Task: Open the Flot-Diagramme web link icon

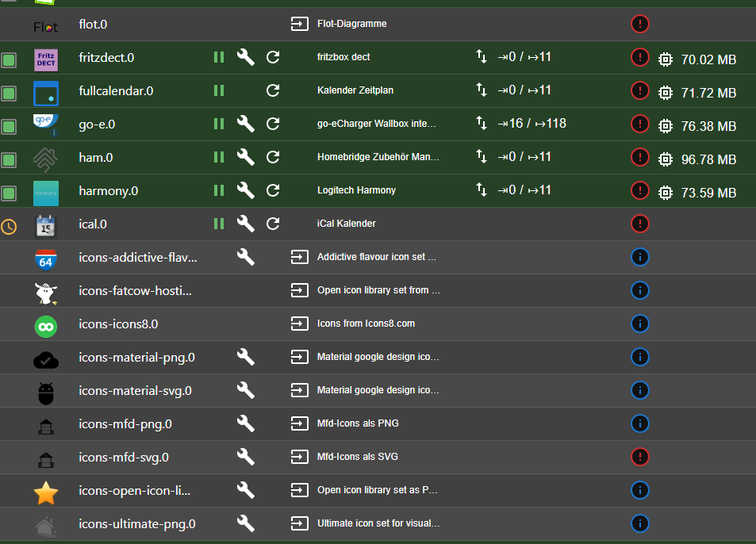Action: point(299,24)
